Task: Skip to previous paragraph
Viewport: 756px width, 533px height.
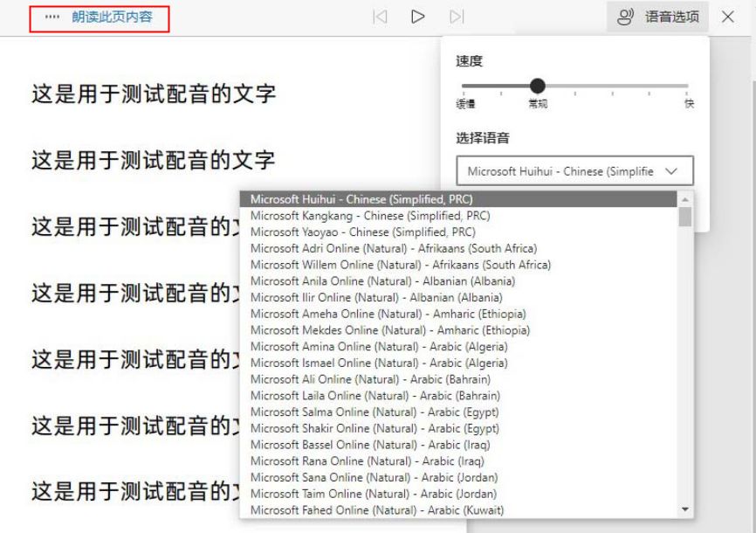Action: point(380,17)
